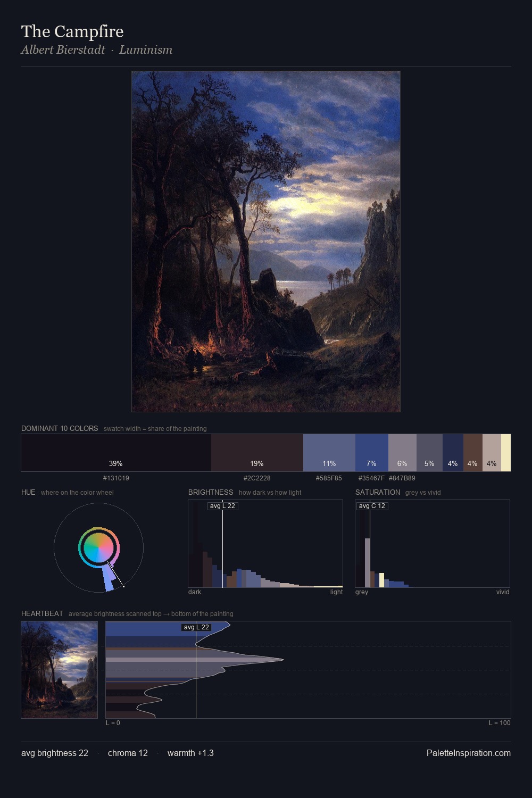Click the tallest grey bar in the Saturation histogram

(x=367, y=563)
